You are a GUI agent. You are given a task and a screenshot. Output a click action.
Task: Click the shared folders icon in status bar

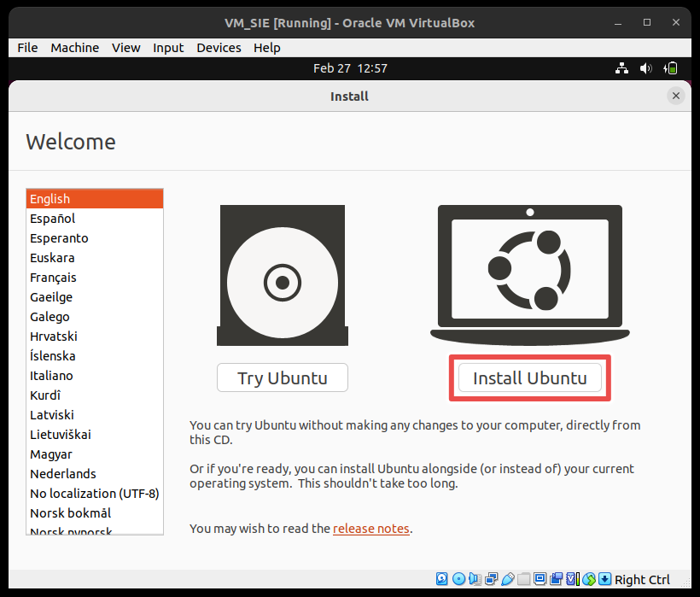point(523,579)
